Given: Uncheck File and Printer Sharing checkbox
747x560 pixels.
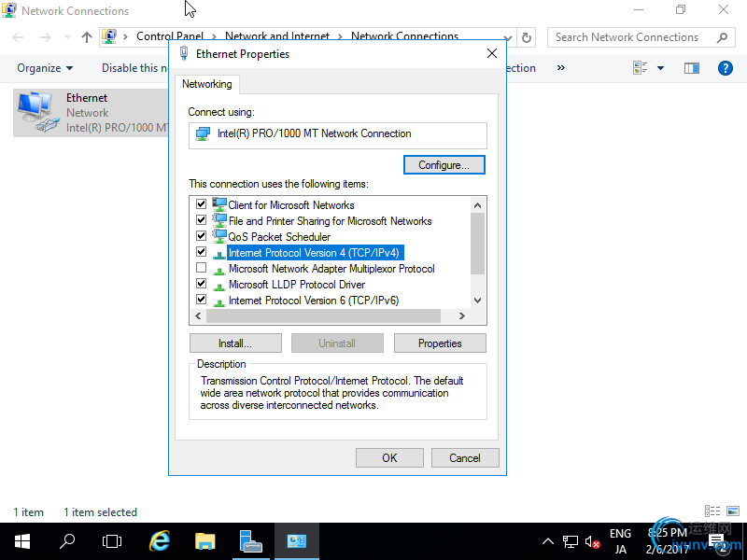Looking at the screenshot, I should coord(201,220).
